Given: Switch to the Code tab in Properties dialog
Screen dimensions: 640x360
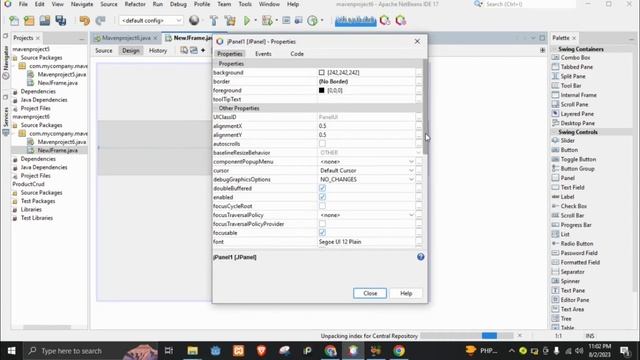Looking at the screenshot, I should pyautogui.click(x=297, y=54).
